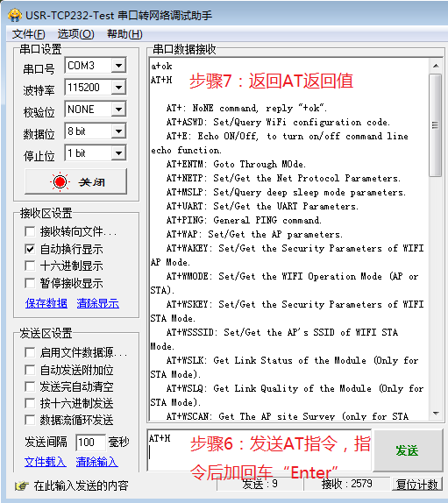The width and height of the screenshot is (448, 503).
Task: Expand the 波特率 115200 dropdown
Action: coord(118,88)
